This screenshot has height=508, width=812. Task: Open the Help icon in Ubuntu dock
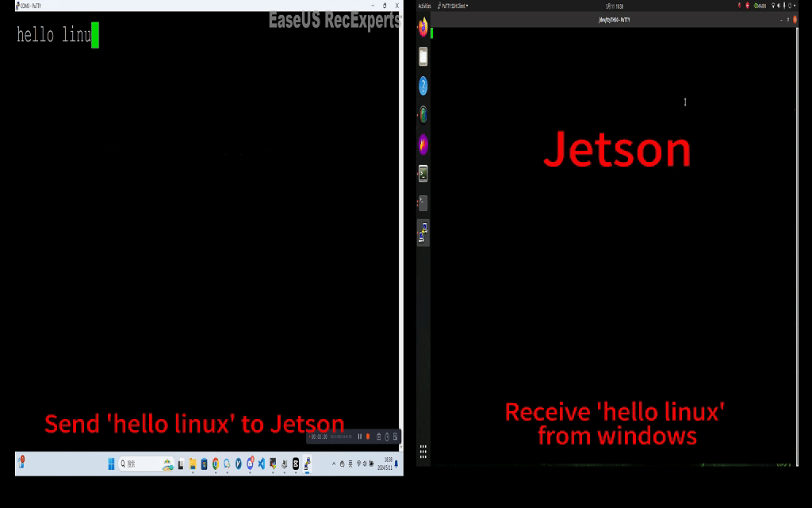point(423,86)
